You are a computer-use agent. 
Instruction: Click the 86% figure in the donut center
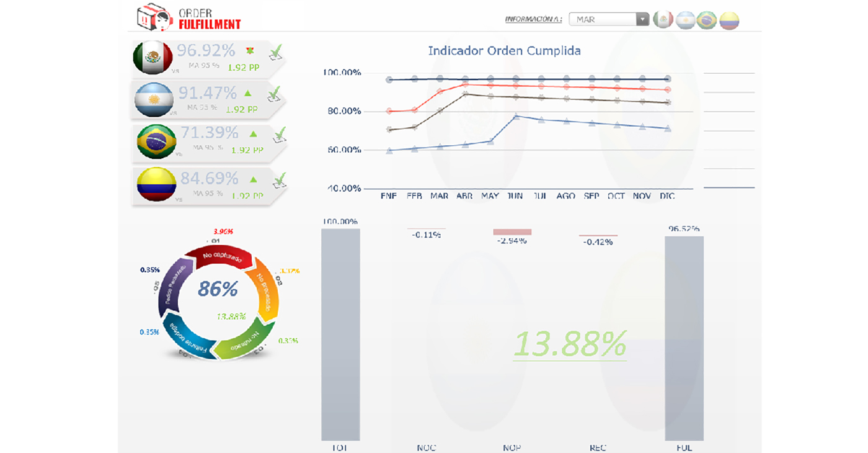(x=218, y=289)
